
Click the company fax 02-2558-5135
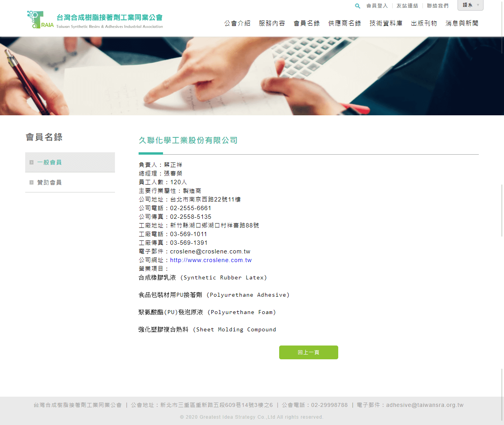[x=191, y=217]
